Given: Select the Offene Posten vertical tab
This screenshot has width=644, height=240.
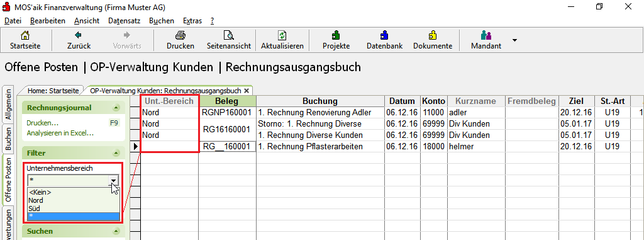Looking at the screenshot, I should coord(8,180).
